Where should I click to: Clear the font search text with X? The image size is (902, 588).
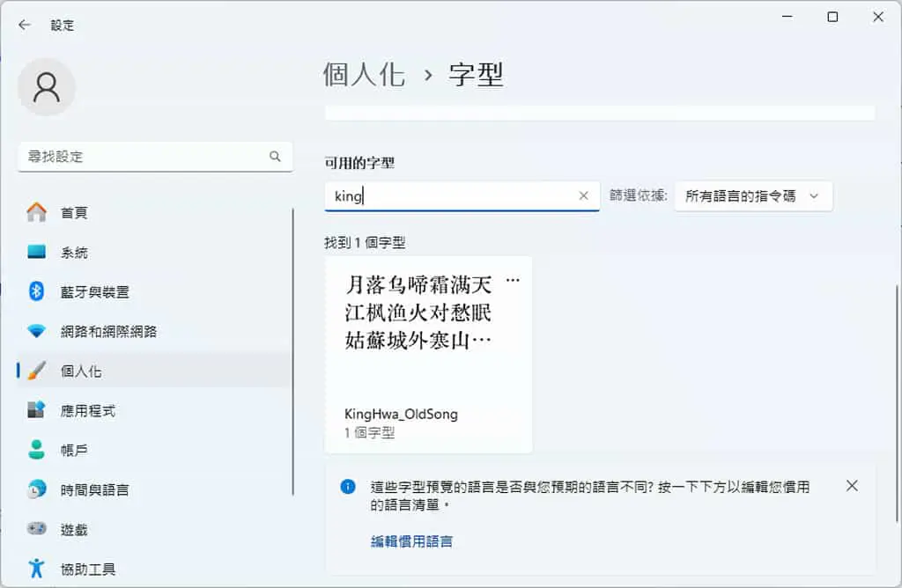583,196
